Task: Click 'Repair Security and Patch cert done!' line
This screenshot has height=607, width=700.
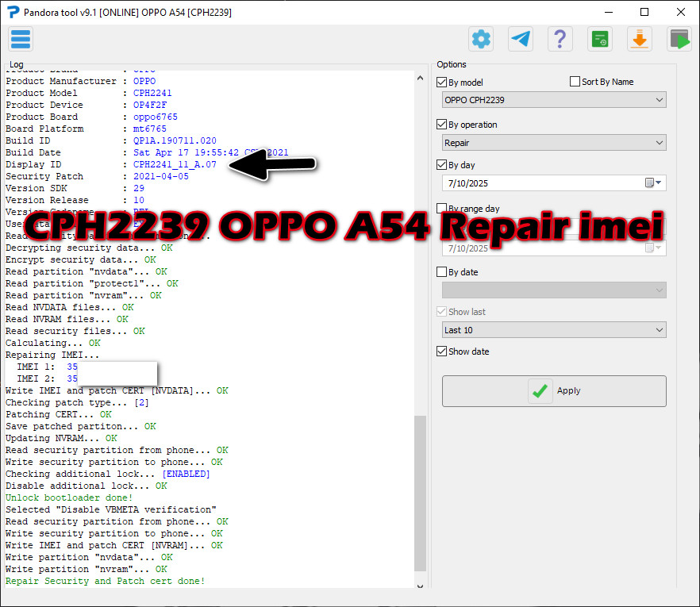Action: click(106, 581)
